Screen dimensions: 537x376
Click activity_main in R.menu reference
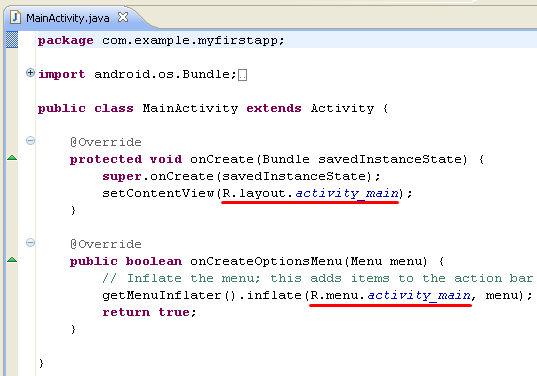click(419, 295)
